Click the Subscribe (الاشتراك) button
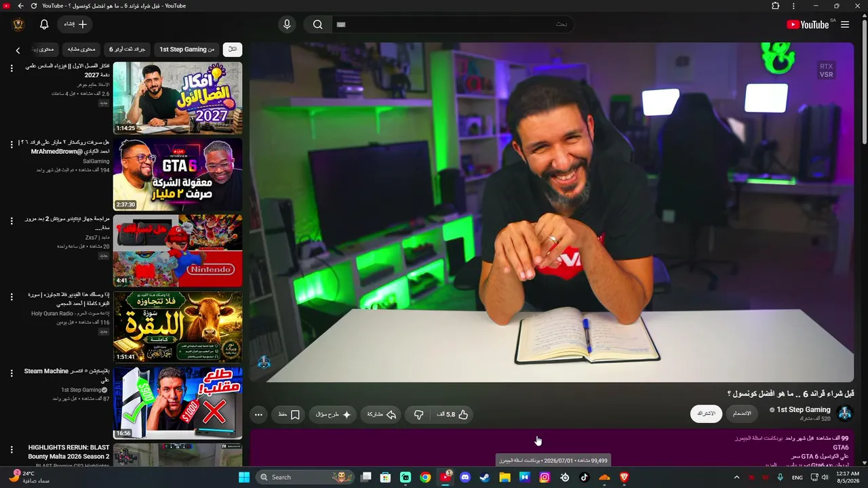The width and height of the screenshot is (868, 488). pyautogui.click(x=706, y=413)
